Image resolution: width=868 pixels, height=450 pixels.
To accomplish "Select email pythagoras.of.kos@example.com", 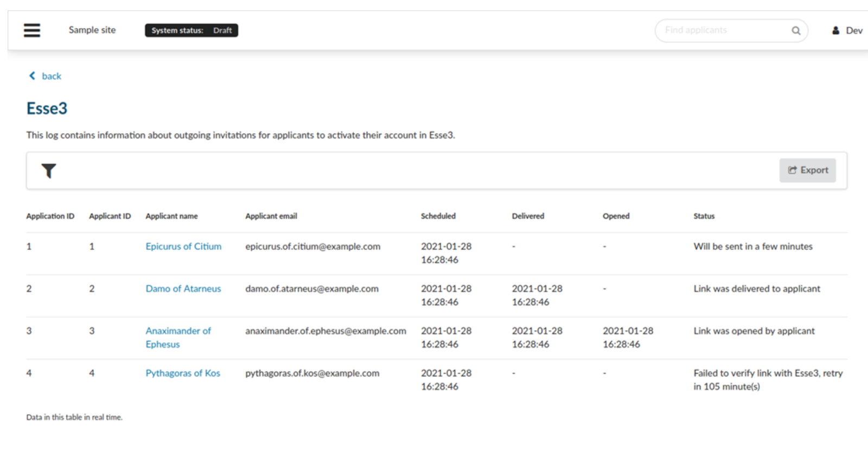I will [312, 373].
